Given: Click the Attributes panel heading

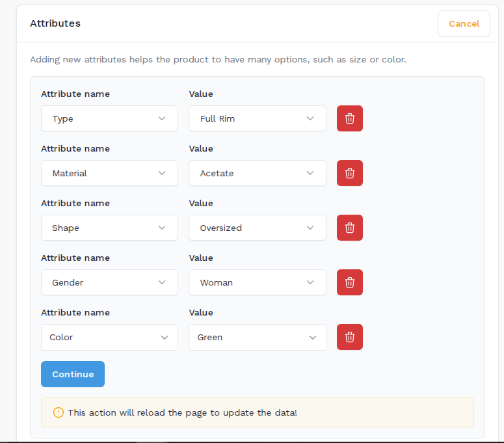Looking at the screenshot, I should pos(55,23).
